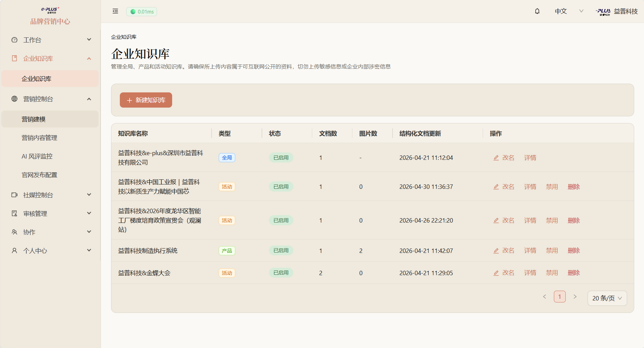
Task: Click 禁用 for 益普科技制造执行系统
Action: point(552,251)
